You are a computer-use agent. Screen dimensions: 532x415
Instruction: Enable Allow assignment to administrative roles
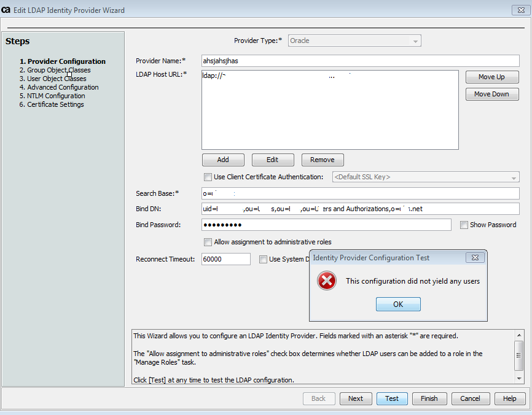[208, 242]
